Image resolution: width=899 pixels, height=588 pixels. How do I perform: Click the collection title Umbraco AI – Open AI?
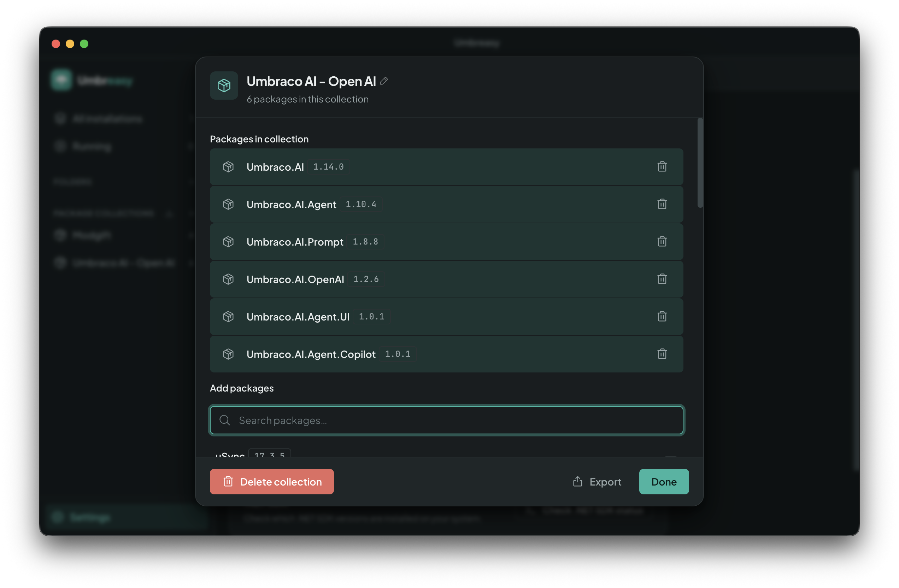[311, 81]
